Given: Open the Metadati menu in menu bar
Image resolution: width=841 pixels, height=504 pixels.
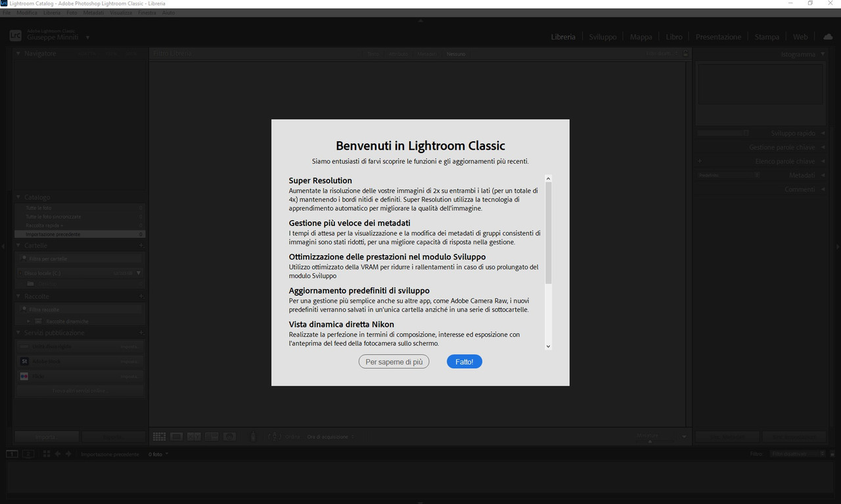Looking at the screenshot, I should point(93,12).
